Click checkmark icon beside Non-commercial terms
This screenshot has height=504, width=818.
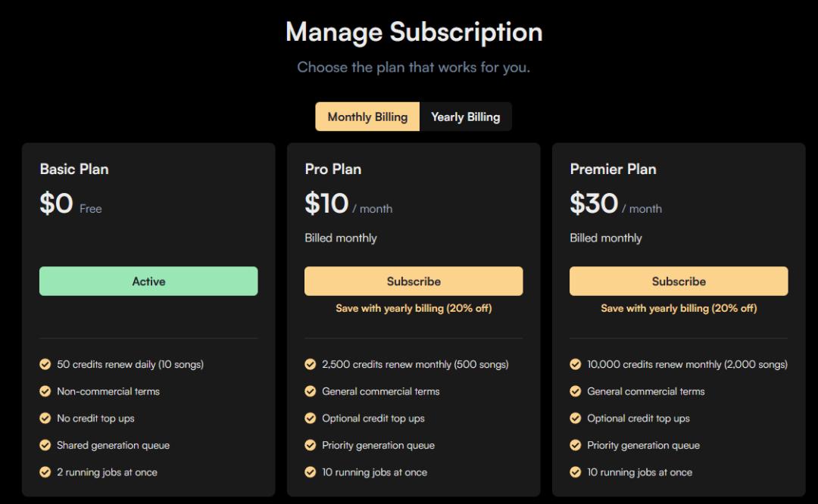pos(45,391)
